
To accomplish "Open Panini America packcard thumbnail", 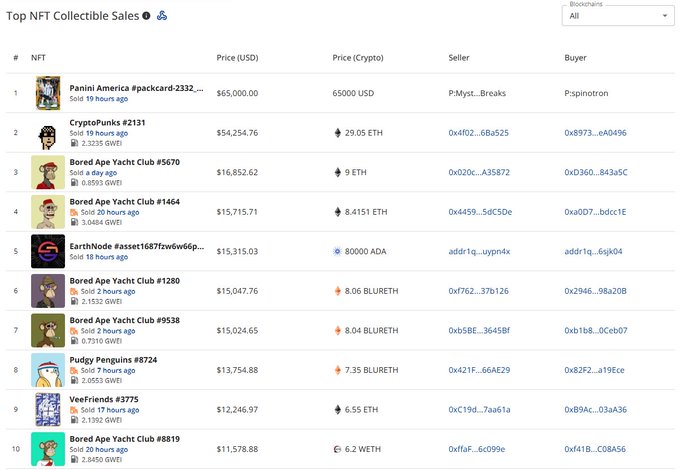I will point(48,93).
